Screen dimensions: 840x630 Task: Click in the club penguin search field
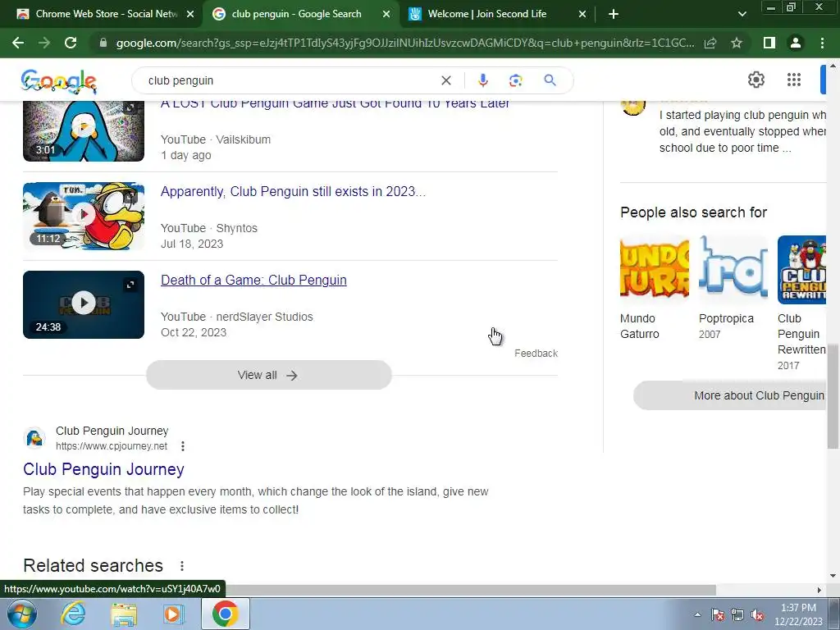tap(290, 80)
